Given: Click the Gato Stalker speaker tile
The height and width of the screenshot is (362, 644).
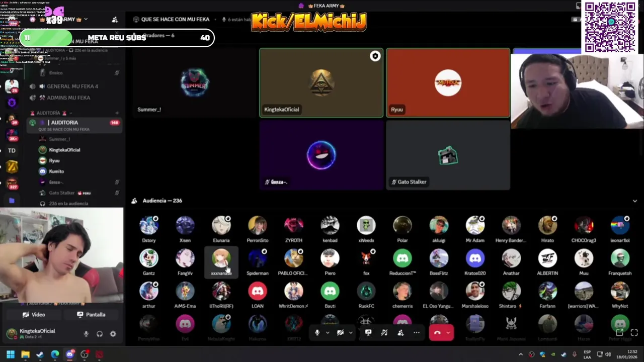Looking at the screenshot, I should pyautogui.click(x=448, y=155).
